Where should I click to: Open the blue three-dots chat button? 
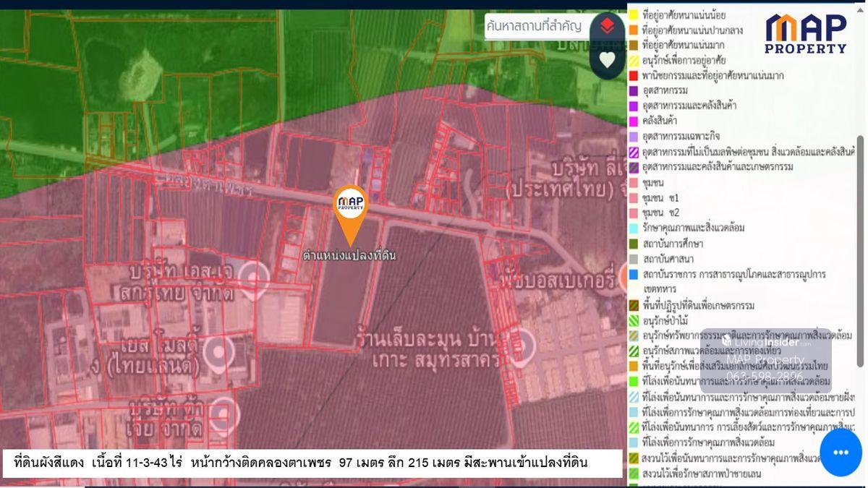[841, 453]
